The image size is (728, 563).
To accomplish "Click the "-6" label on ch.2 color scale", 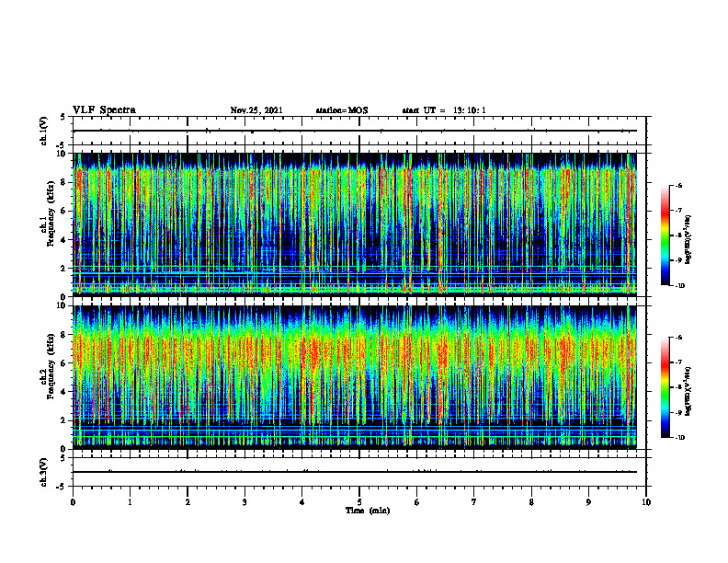I will tap(678, 339).
